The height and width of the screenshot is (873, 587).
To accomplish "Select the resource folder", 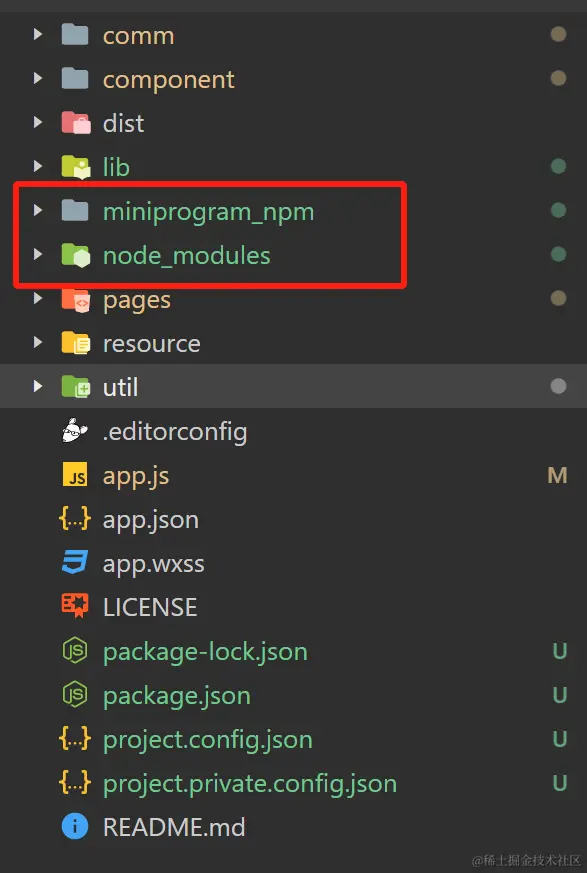I will point(294,343).
